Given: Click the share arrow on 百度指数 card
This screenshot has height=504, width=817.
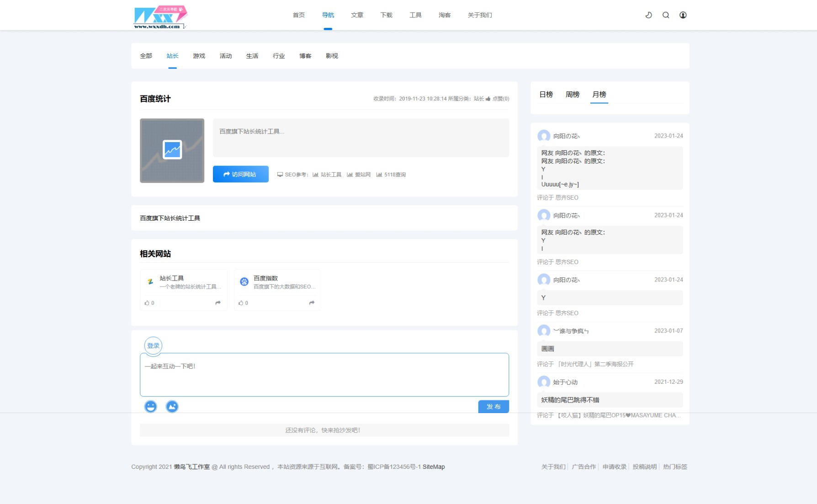Looking at the screenshot, I should pyautogui.click(x=312, y=303).
